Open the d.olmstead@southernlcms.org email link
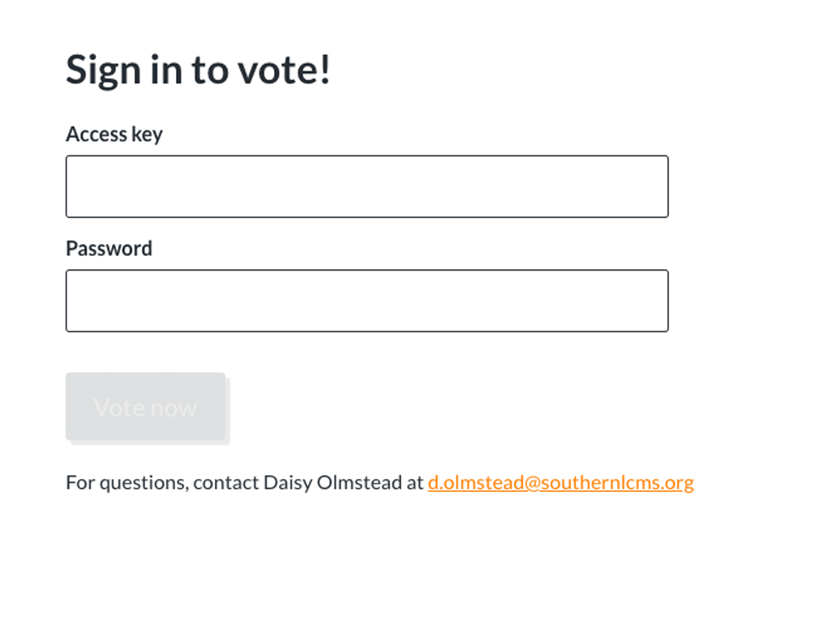Viewport: 840px width, 628px height. tap(560, 483)
